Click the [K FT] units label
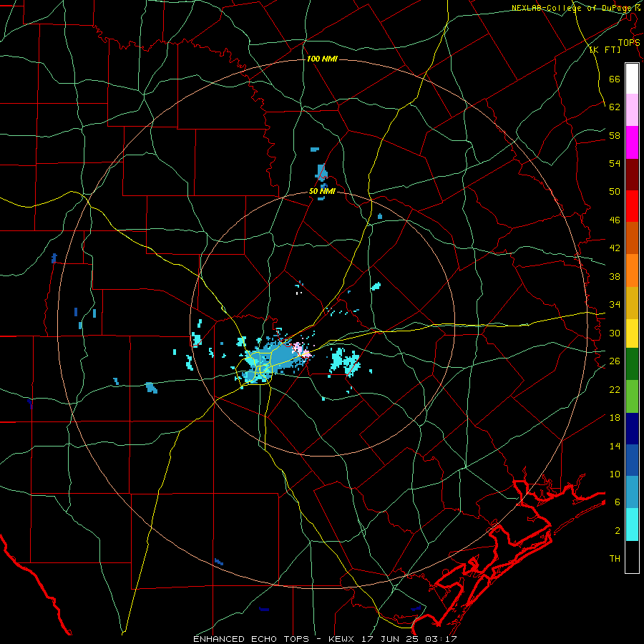This screenshot has height=644, width=644. [605, 49]
